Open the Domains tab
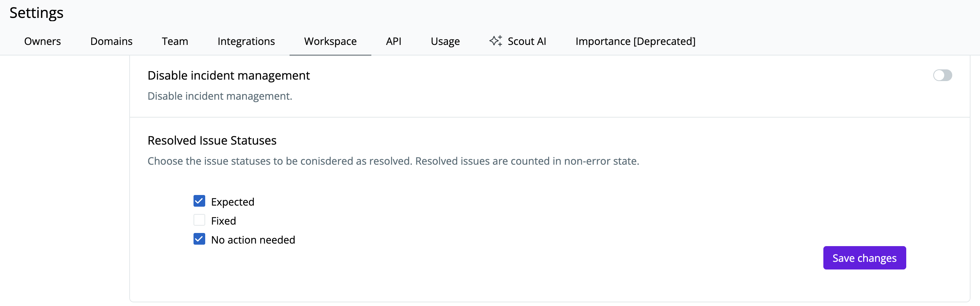Image resolution: width=980 pixels, height=306 pixels. pos(111,41)
